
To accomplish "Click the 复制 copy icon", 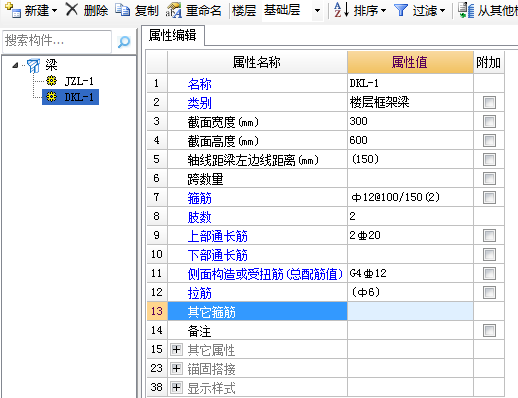I will 122,10.
